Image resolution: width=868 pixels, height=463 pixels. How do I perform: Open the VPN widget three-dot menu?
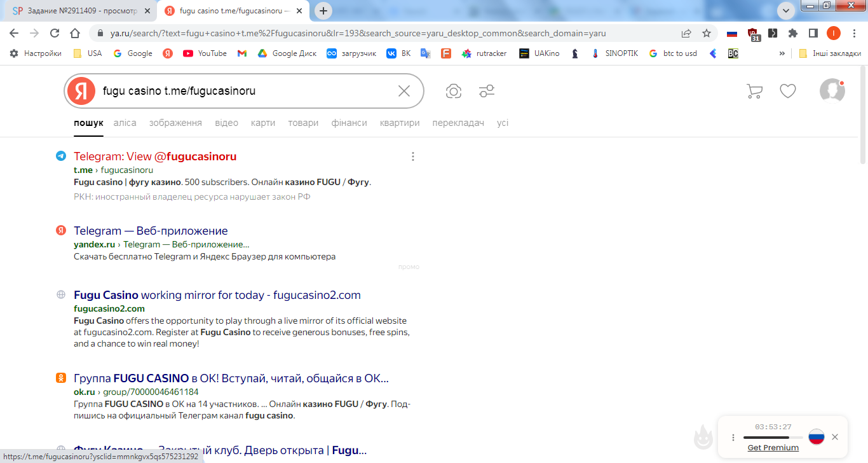click(x=733, y=438)
